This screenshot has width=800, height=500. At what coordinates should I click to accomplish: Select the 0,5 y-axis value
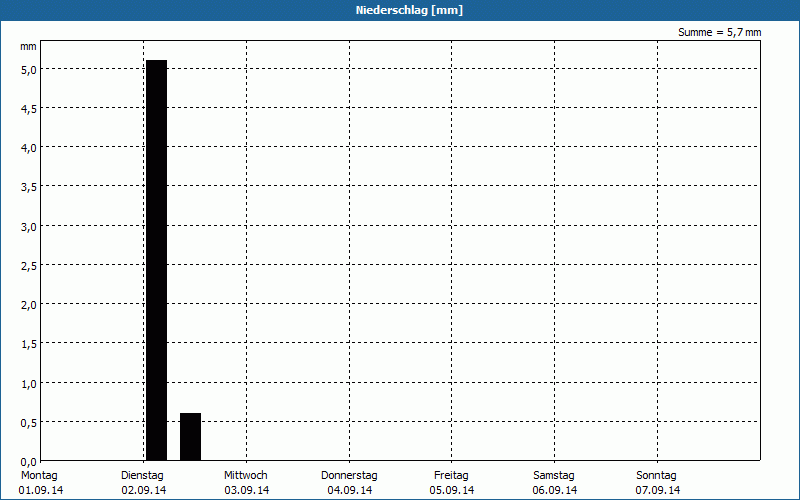(29, 423)
